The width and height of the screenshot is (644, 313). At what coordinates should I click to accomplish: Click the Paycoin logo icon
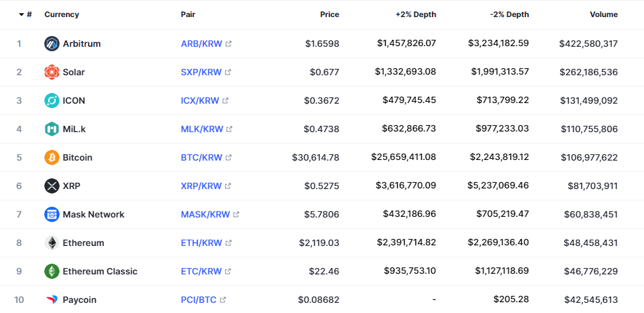(52, 300)
